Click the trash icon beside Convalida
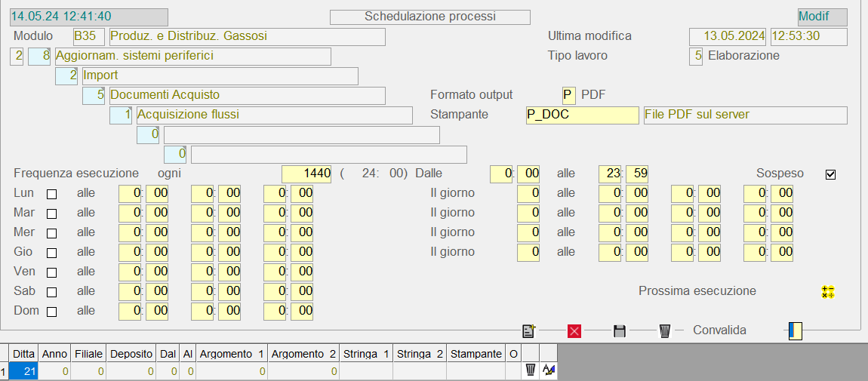The image size is (868, 381). (664, 330)
